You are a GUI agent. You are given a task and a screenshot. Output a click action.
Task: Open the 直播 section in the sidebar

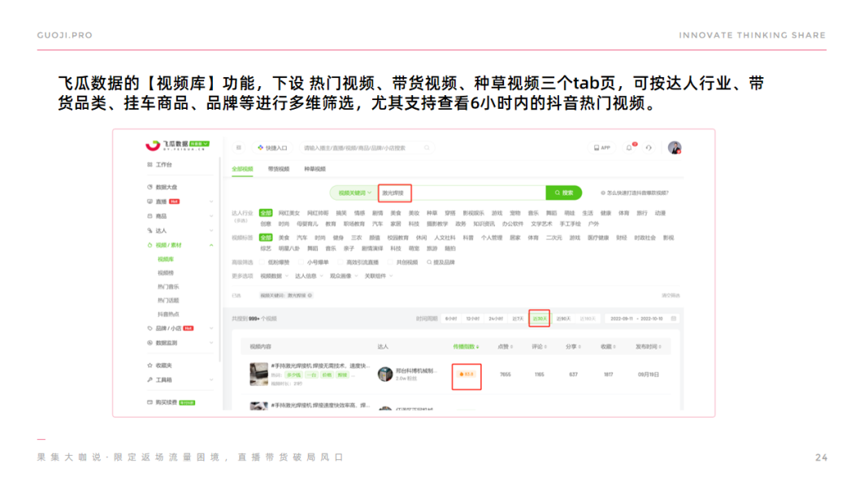click(x=149, y=202)
